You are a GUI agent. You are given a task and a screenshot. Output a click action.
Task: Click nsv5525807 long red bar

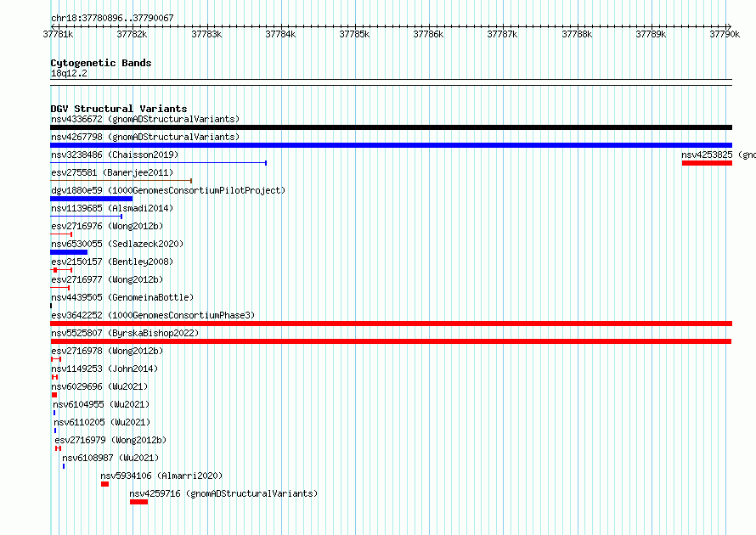pyautogui.click(x=391, y=341)
